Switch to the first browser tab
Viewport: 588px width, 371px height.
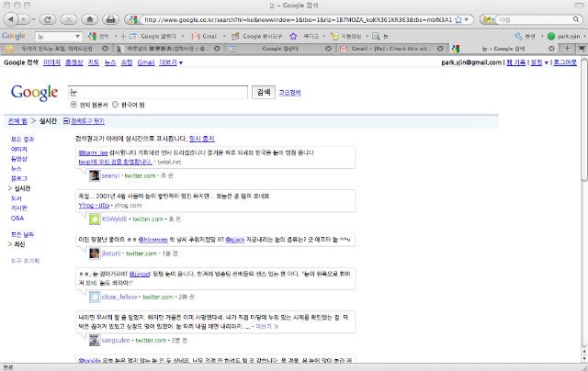click(56, 49)
